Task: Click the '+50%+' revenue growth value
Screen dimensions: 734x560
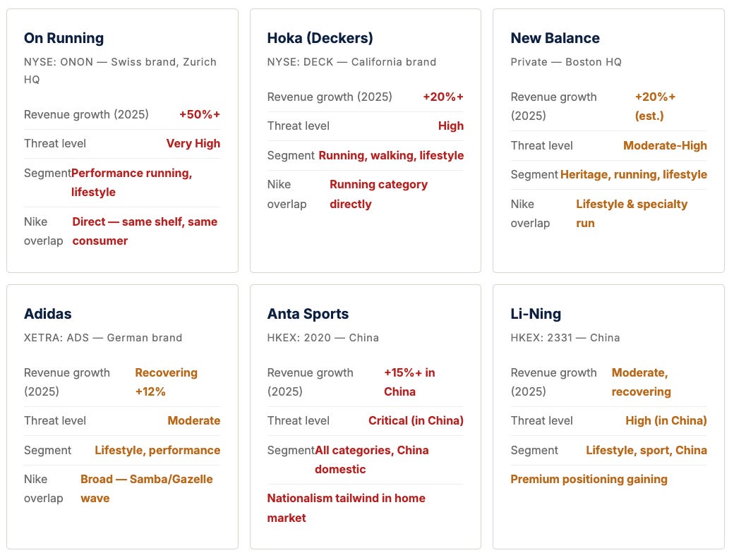Action: [200, 115]
